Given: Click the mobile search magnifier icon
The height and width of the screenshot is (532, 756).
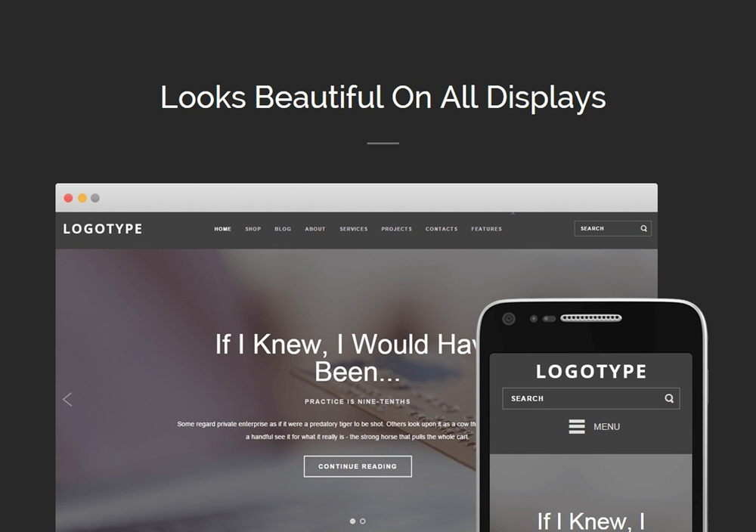Looking at the screenshot, I should [x=669, y=398].
